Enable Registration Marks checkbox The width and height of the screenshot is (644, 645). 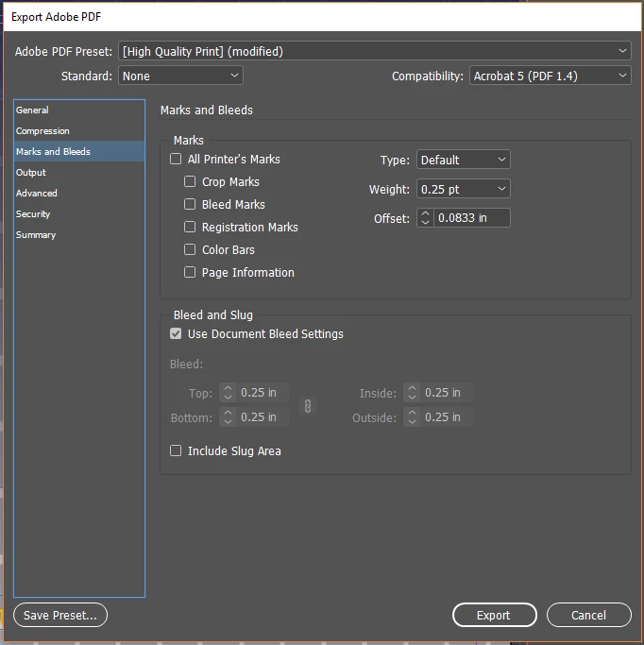(190, 227)
